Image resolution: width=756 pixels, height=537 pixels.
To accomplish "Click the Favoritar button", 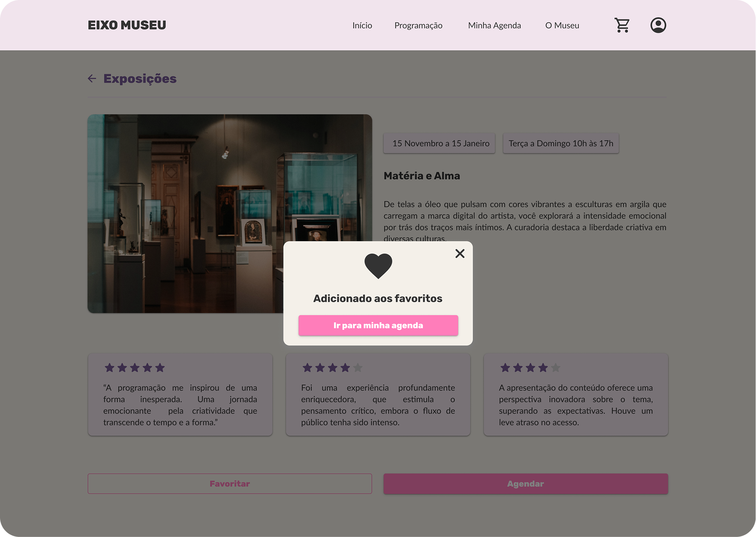I will 230,484.
